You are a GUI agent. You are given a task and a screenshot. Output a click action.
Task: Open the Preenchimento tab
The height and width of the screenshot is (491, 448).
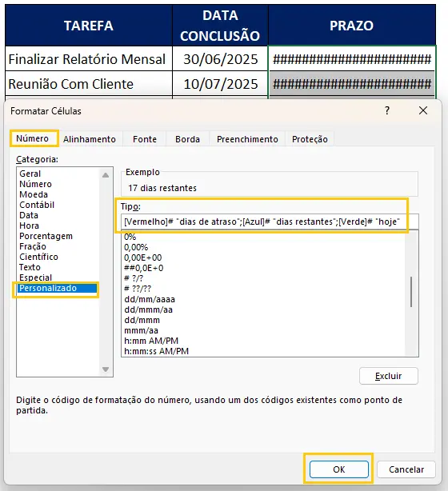tap(247, 139)
